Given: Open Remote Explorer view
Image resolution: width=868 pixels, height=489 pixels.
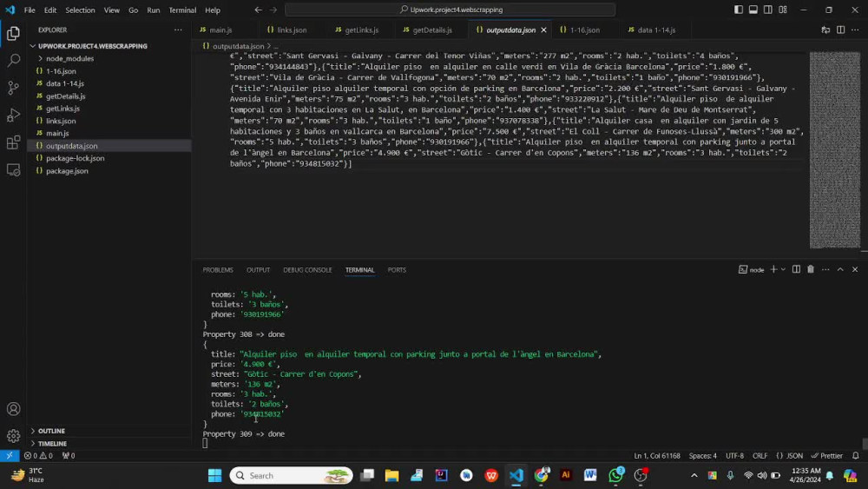Looking at the screenshot, I should click(13, 169).
